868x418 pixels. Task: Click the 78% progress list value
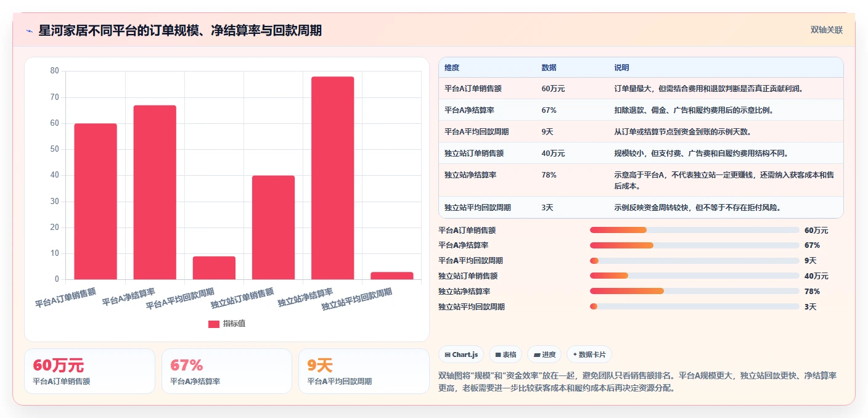812,291
